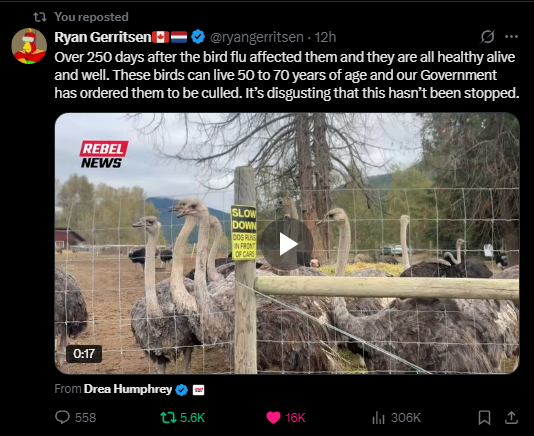Click the blue verified badge beside Ryan Gerritsen
534x436 pixels.
(198, 37)
